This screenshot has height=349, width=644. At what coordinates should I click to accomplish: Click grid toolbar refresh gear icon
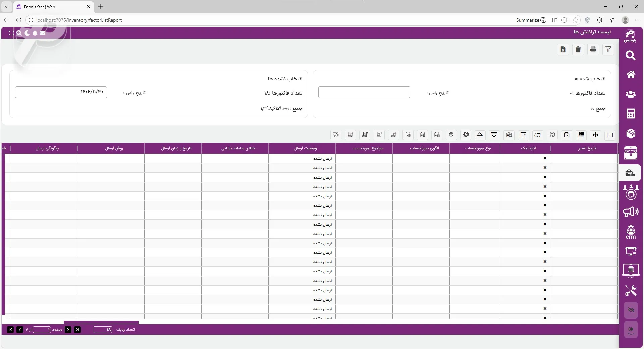[466, 135]
